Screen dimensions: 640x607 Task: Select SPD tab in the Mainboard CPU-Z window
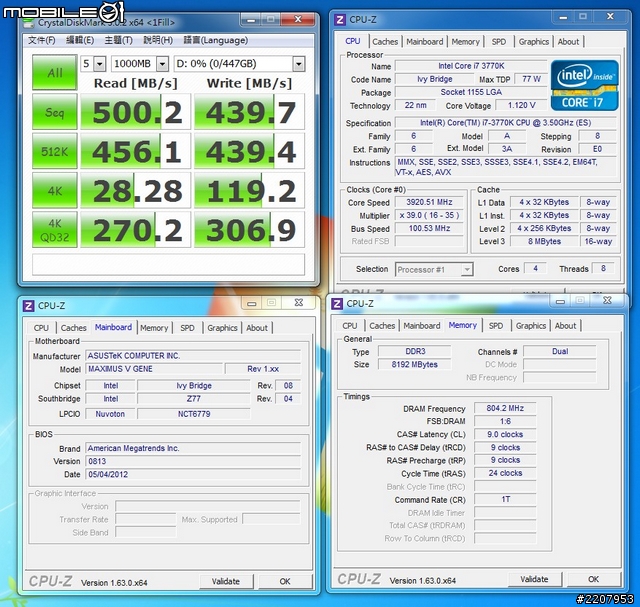(187, 328)
